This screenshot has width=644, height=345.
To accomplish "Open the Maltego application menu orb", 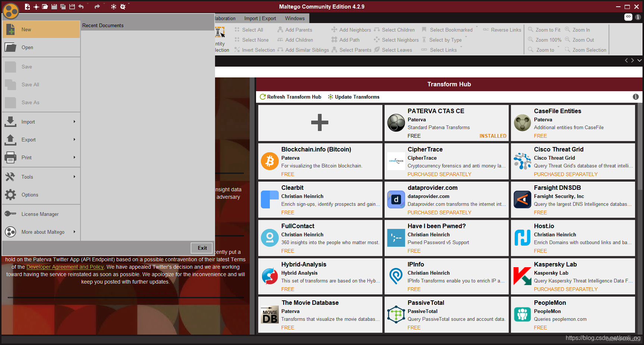I will pos(11,11).
